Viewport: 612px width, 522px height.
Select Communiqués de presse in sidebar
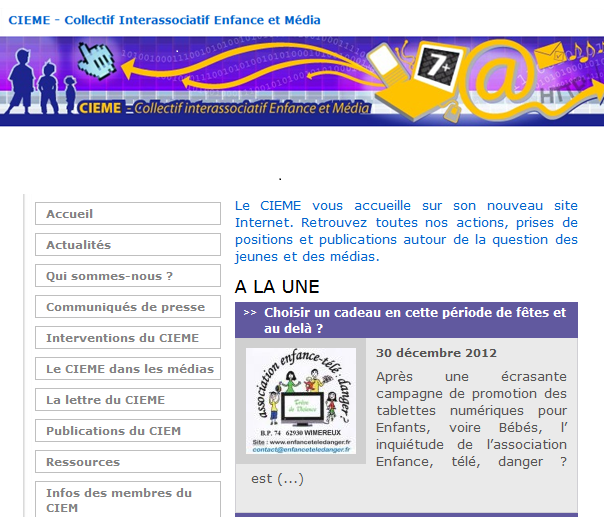127,307
